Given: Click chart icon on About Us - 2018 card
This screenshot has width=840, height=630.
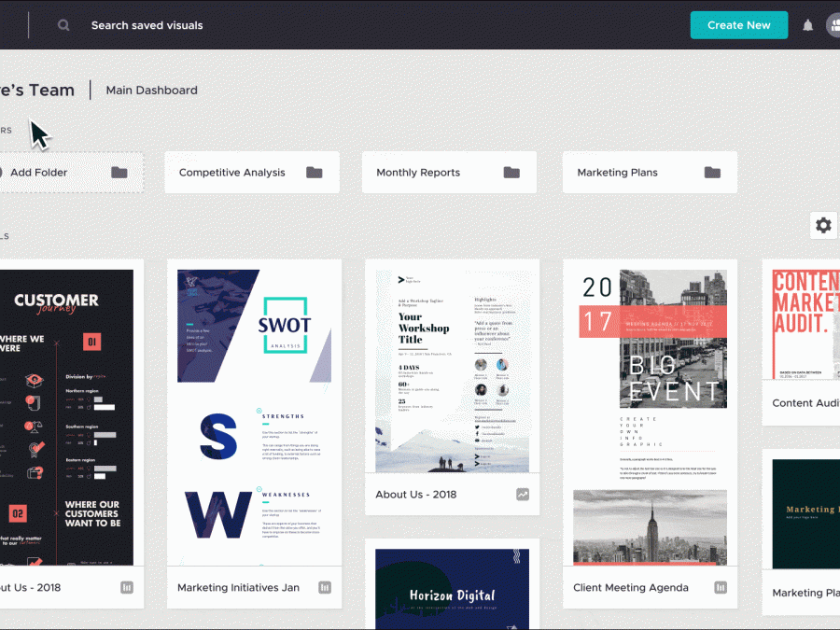Looking at the screenshot, I should coord(523,495).
